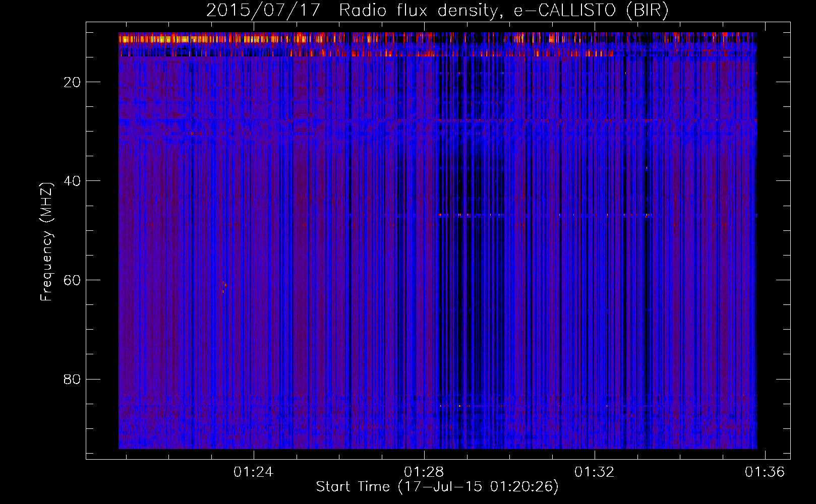This screenshot has height=504, width=816.
Task: Click the 20 MHz frequency tick label
Action: pos(72,82)
